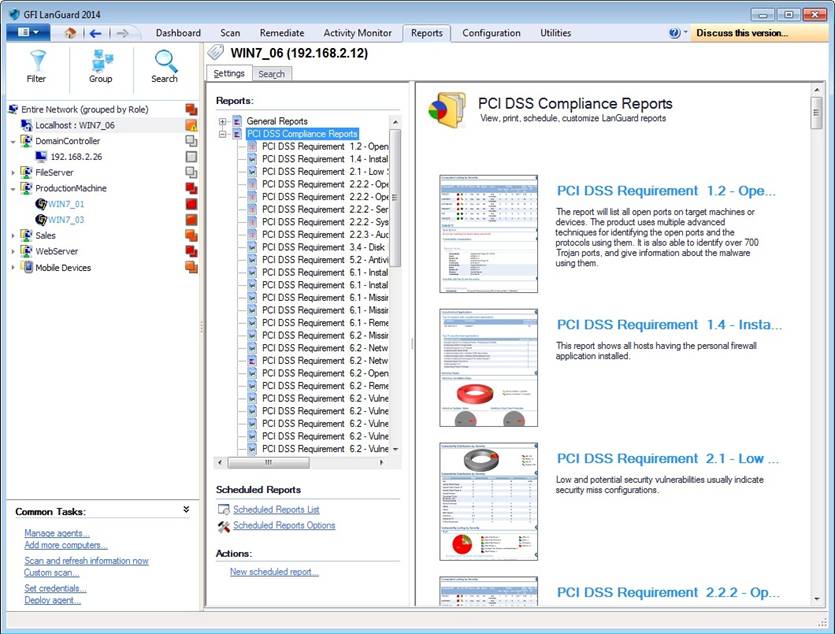Switch to the Remediate tab
Screen dimensions: 835x634
pos(282,33)
